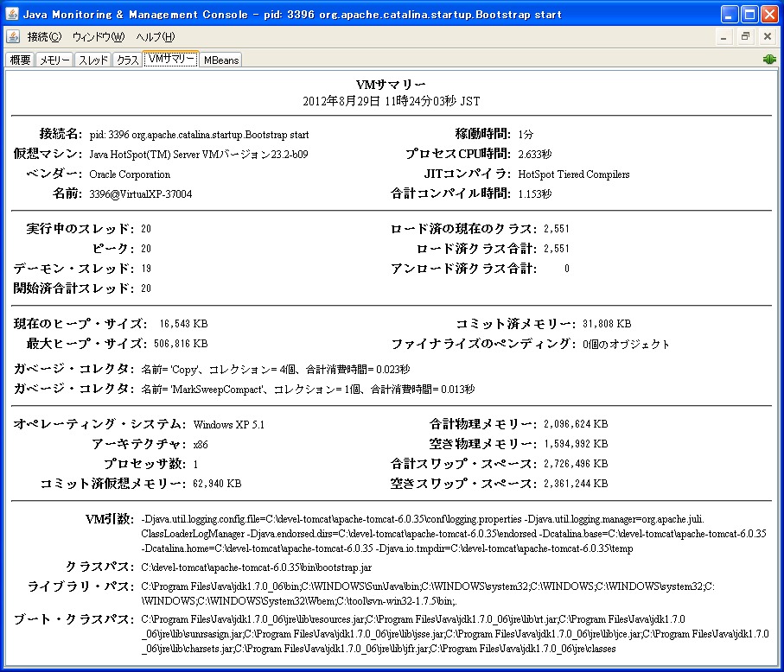Open the ヘルプ(H) menu
This screenshot has width=784, height=672.
(156, 37)
